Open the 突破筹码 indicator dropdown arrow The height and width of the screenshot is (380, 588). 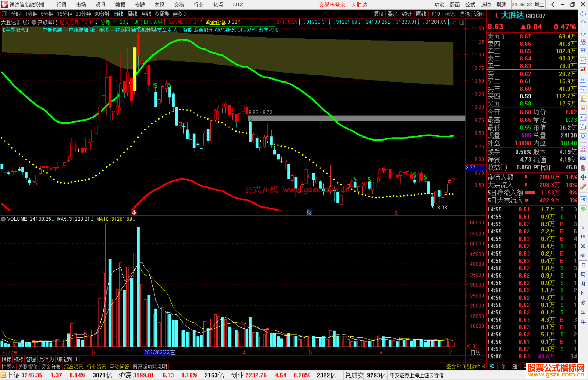click(x=34, y=22)
